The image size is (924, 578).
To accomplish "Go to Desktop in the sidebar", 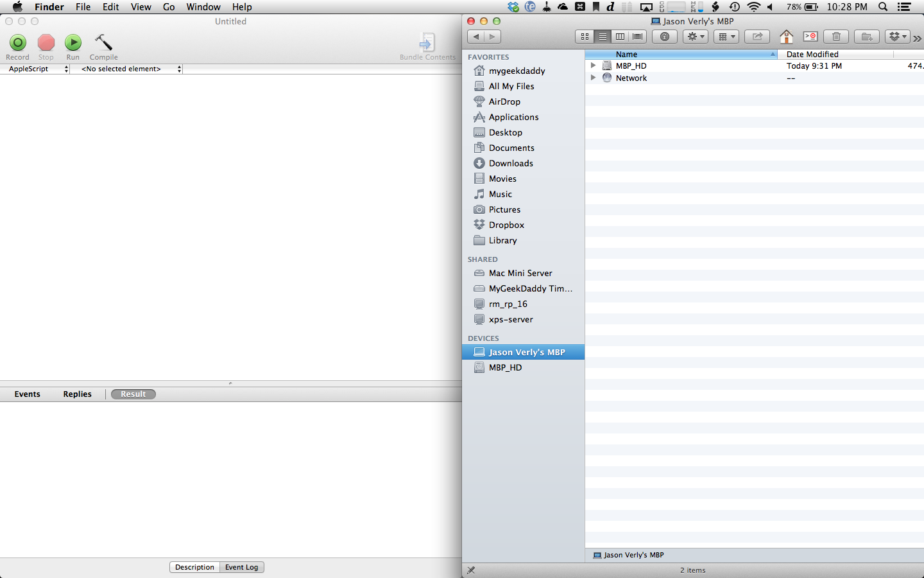I will [523, 132].
